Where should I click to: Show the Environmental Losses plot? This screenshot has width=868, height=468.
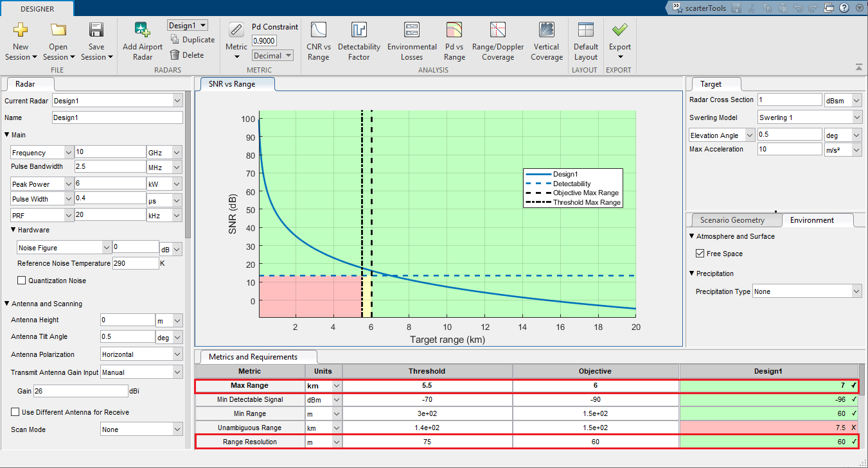pyautogui.click(x=412, y=30)
